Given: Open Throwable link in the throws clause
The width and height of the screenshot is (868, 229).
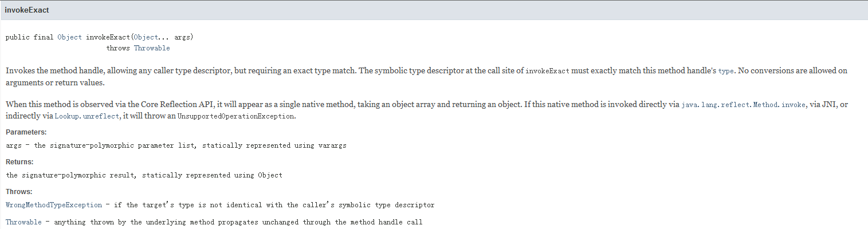Looking at the screenshot, I should tap(152, 48).
